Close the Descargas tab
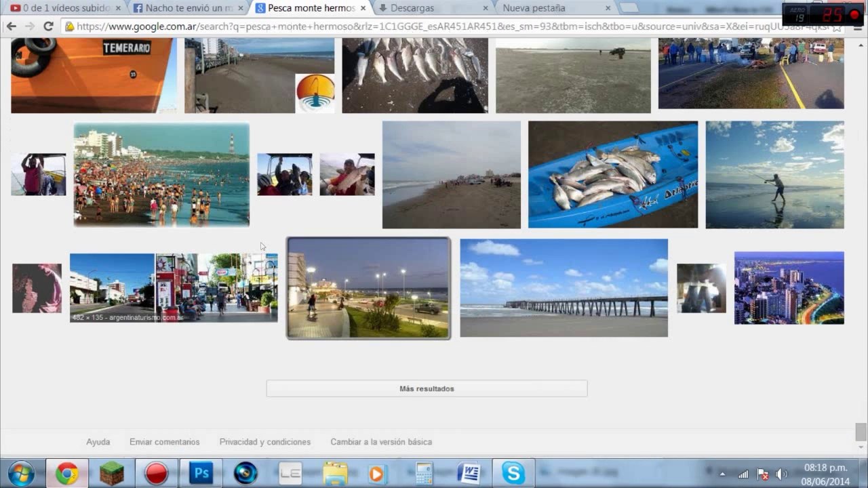Screen dimensions: 868x488 tap(485, 9)
